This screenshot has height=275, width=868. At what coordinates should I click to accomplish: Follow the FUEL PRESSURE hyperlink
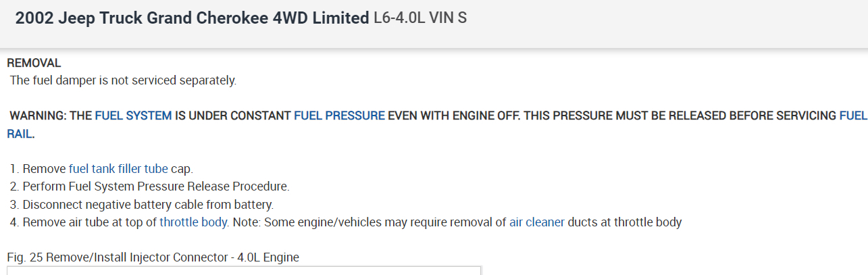pyautogui.click(x=339, y=116)
